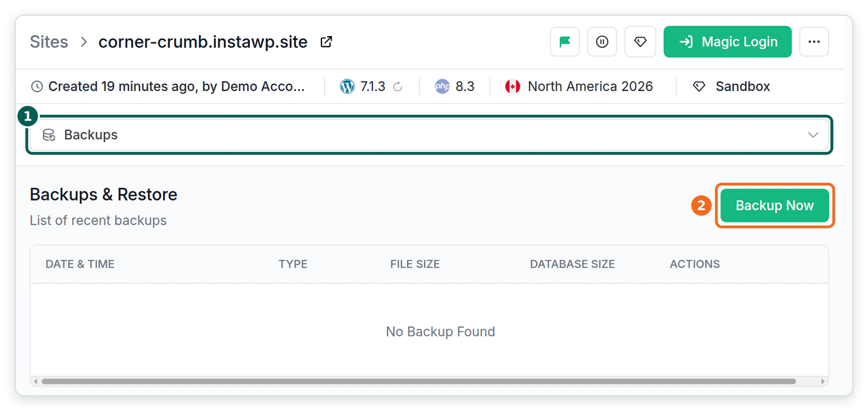Click the Backups database icon
Image resolution: width=868 pixels, height=411 pixels.
[x=49, y=135]
